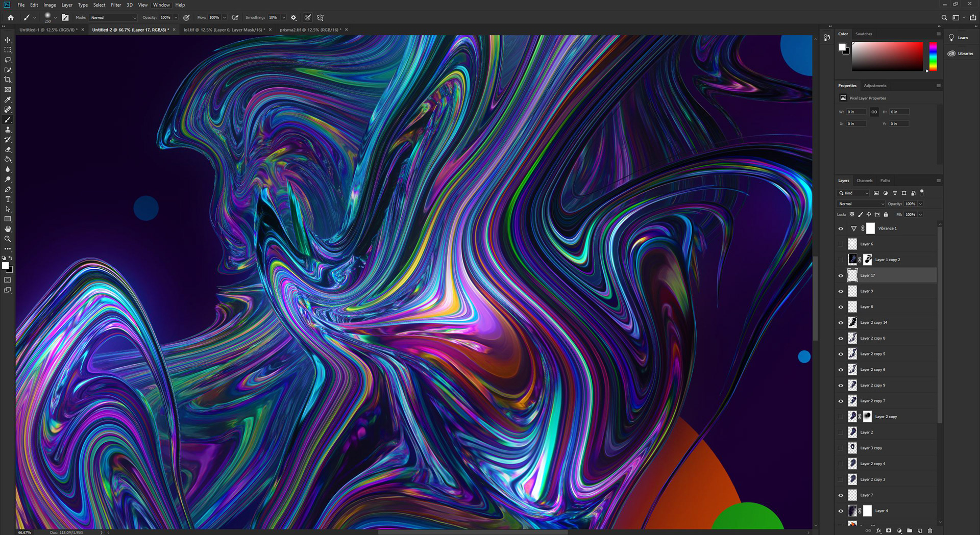The height and width of the screenshot is (535, 980).
Task: Open the Smoothing value dropdown
Action: [x=284, y=17]
